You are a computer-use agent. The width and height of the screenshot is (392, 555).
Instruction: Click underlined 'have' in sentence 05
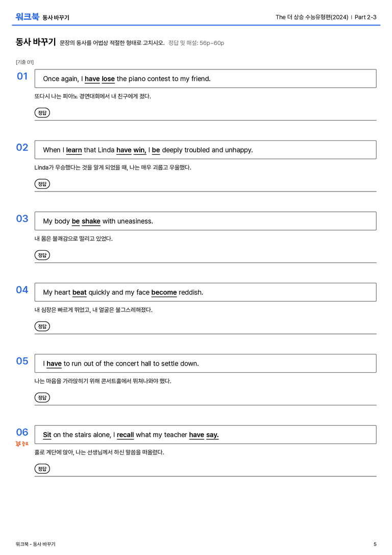54,364
